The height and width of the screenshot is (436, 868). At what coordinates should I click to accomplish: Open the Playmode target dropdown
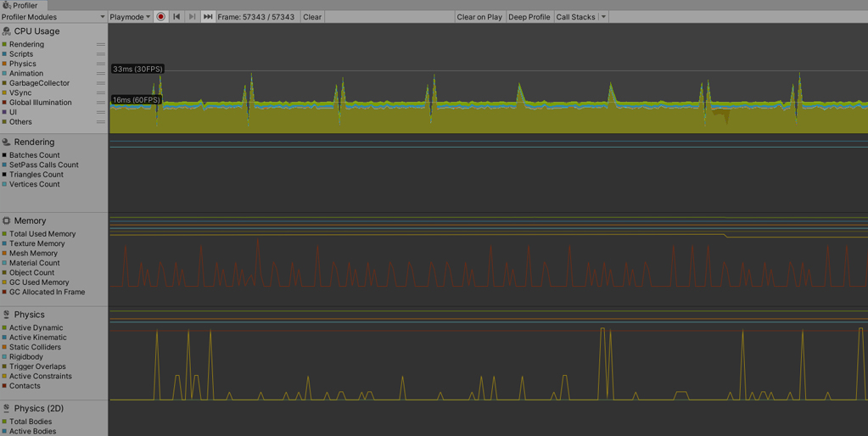pyautogui.click(x=130, y=17)
